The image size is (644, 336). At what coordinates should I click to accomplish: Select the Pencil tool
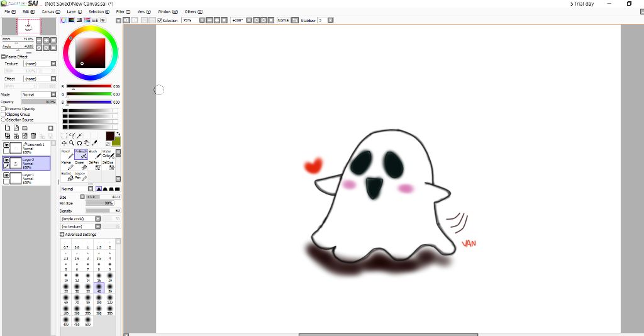(67, 154)
